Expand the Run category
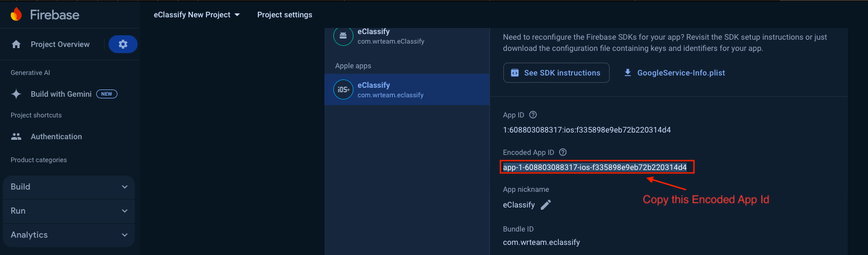Screen dimensions: 868x255 pos(69,211)
